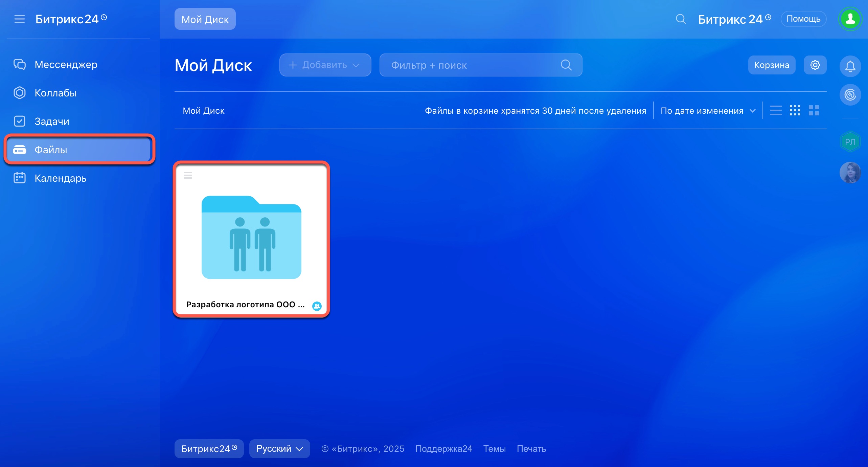Screen dimensions: 868x467
Task: Click the shared-folder badge icon on the folder card
Action: tap(317, 306)
